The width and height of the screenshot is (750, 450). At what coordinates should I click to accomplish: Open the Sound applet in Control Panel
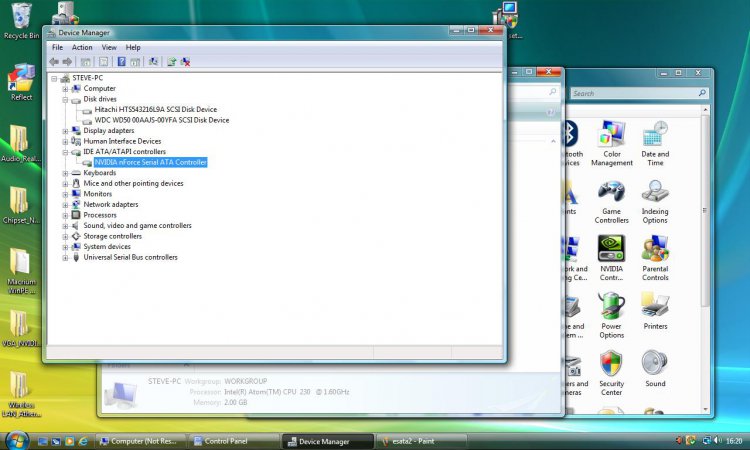(x=655, y=369)
